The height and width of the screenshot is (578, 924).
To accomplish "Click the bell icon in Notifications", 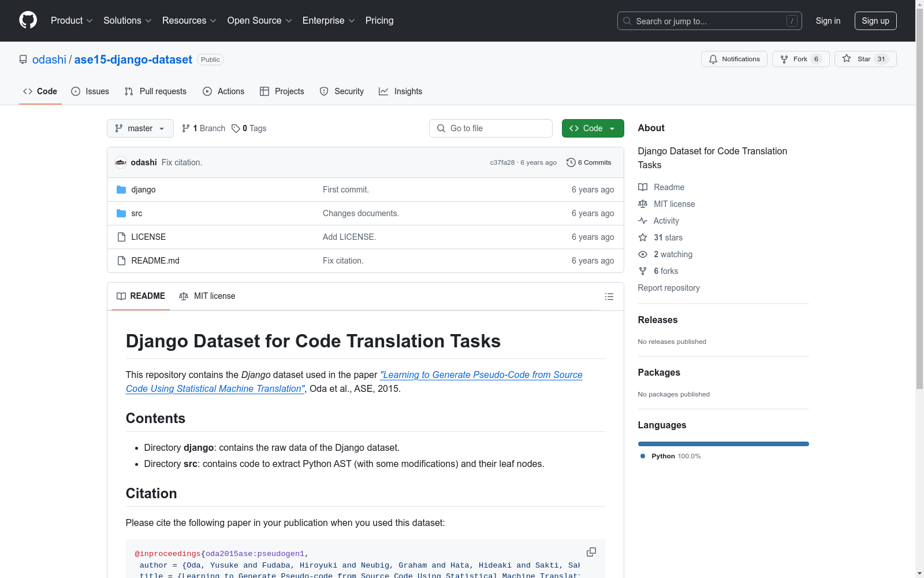I will (x=713, y=59).
